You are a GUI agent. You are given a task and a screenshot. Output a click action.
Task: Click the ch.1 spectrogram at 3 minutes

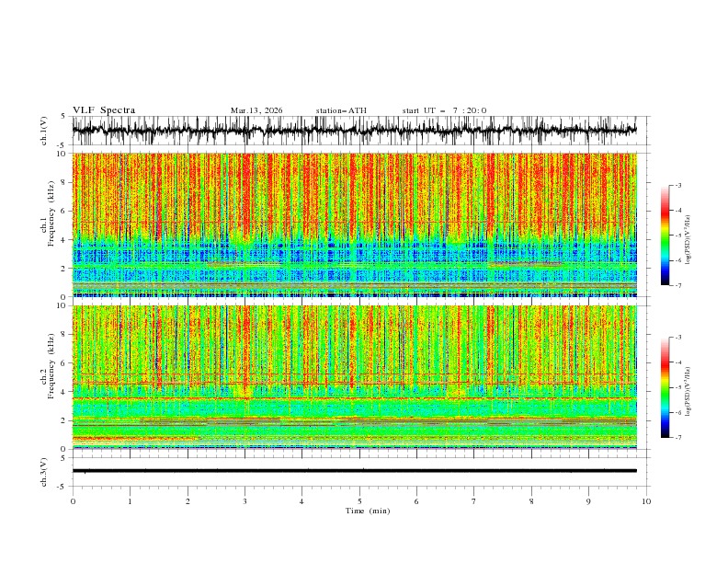(x=245, y=224)
